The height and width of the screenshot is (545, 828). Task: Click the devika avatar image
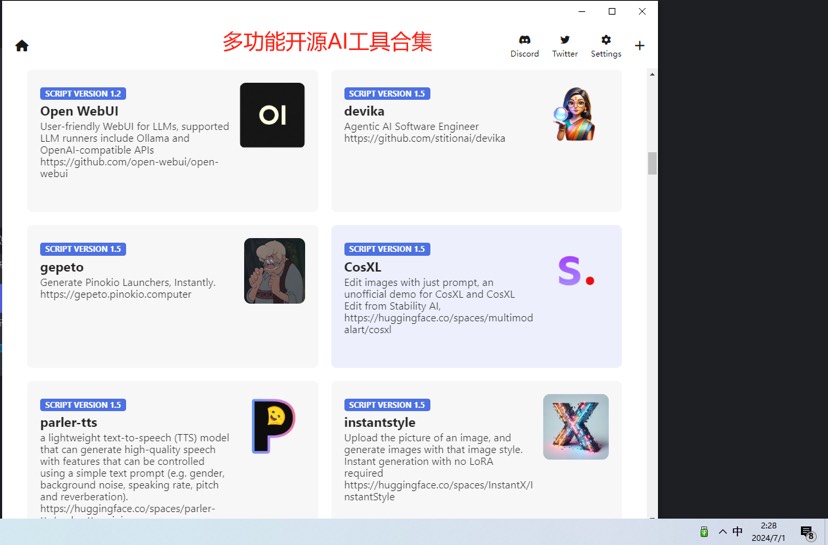point(575,115)
